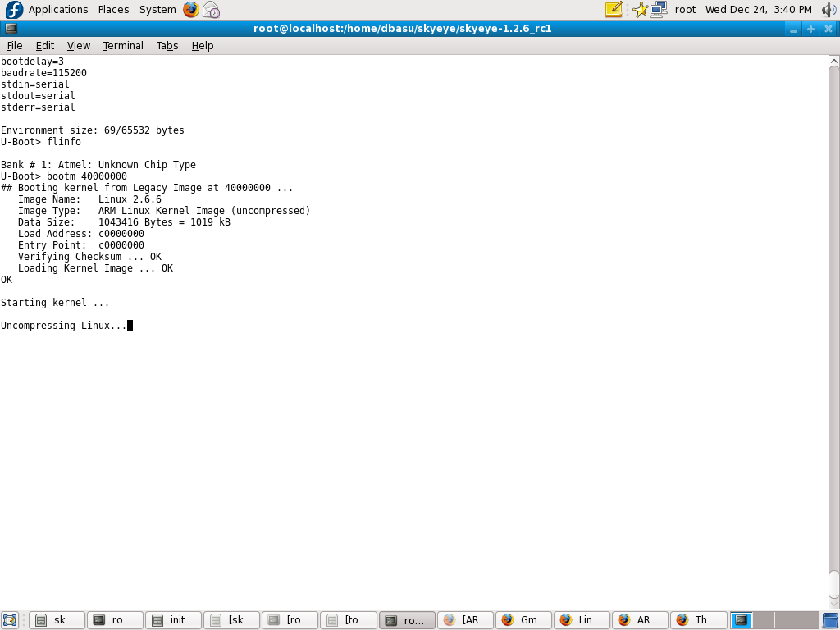Viewport: 840px width, 630px height.
Task: Switch to the 'Th...' Firefox taskbar window
Action: click(699, 620)
